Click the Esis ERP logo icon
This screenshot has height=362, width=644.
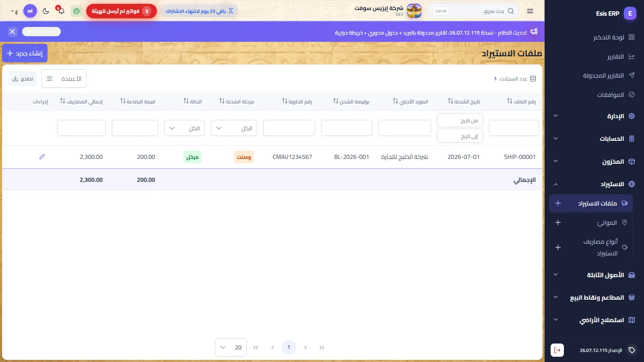click(x=630, y=13)
